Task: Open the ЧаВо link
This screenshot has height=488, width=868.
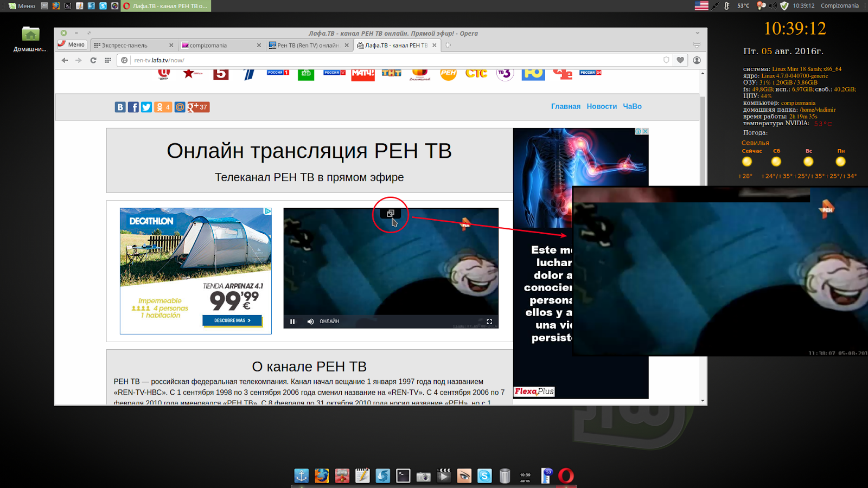Action: point(632,106)
